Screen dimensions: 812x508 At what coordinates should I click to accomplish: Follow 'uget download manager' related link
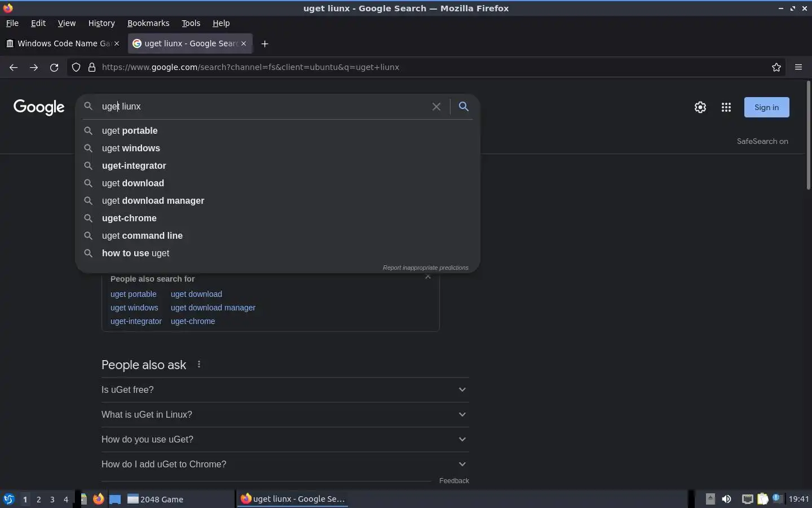[x=213, y=308]
